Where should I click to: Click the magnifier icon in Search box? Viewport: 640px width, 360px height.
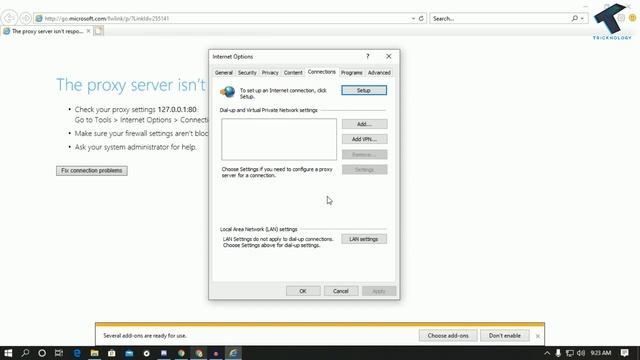(x=575, y=18)
